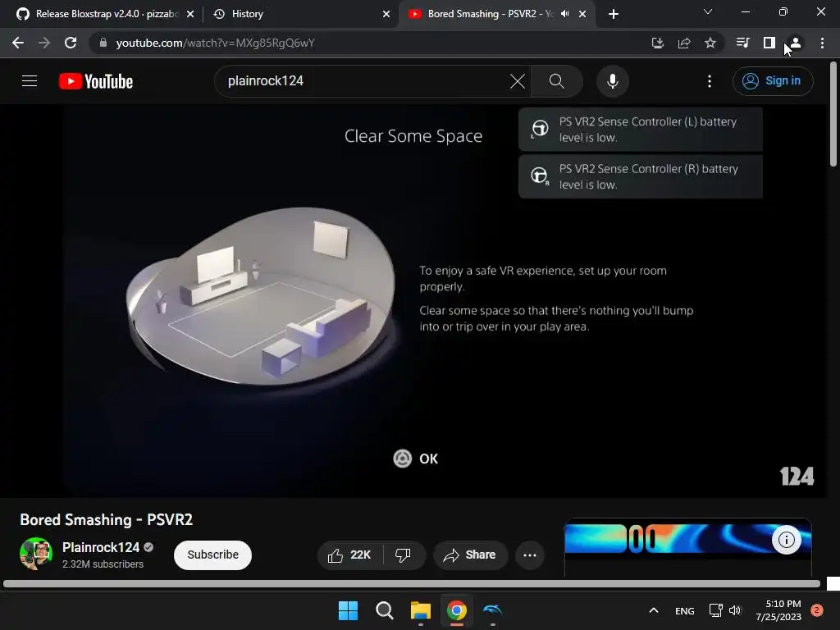Open the Dolphin emulator taskbar icon
Screen dimensions: 840x630
(493, 610)
